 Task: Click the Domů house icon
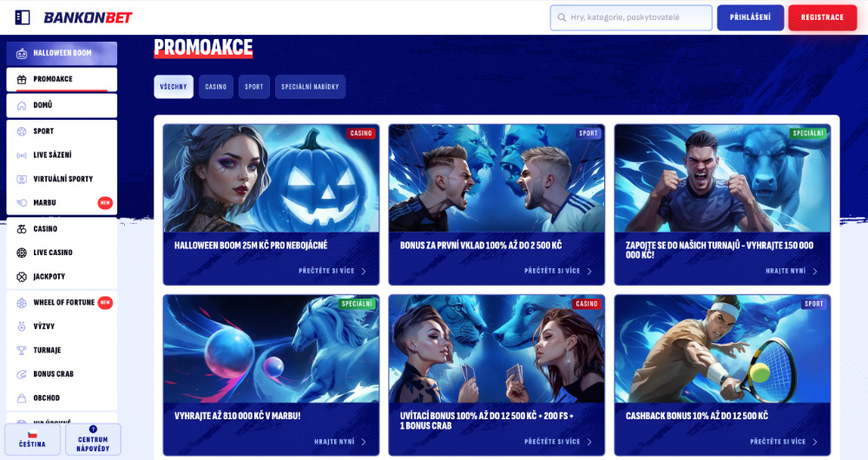click(22, 105)
